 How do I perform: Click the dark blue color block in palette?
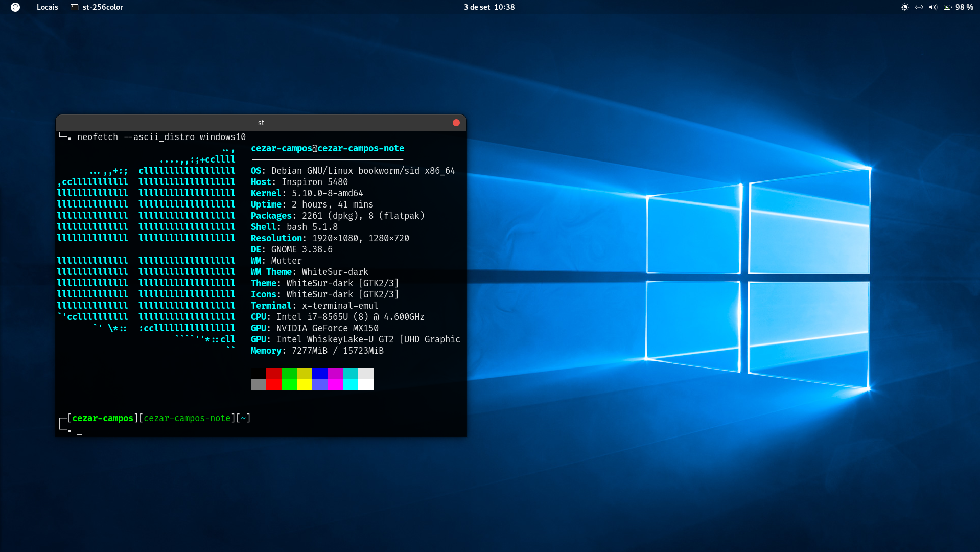320,374
